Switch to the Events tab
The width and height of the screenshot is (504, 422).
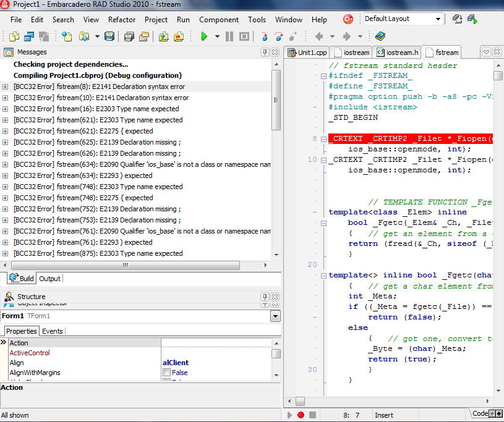(52, 331)
